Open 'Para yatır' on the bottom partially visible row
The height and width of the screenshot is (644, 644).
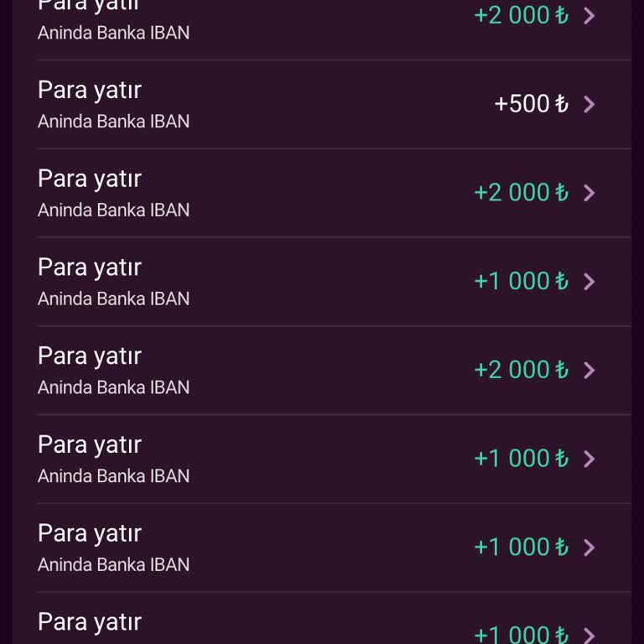click(90, 623)
